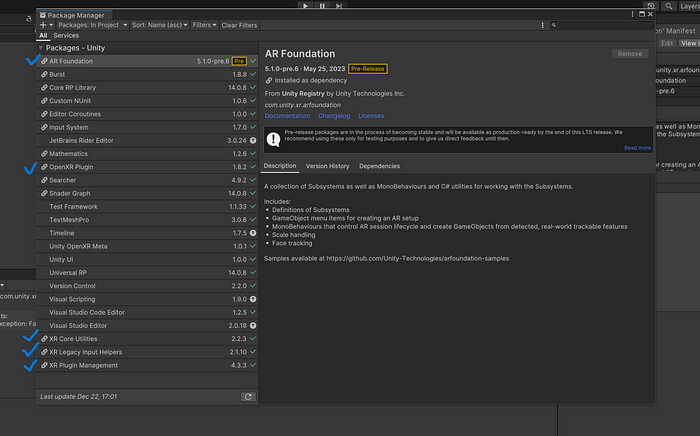Screen dimensions: 700x436
Task: Open the plus add-package menu
Action: pos(46,25)
